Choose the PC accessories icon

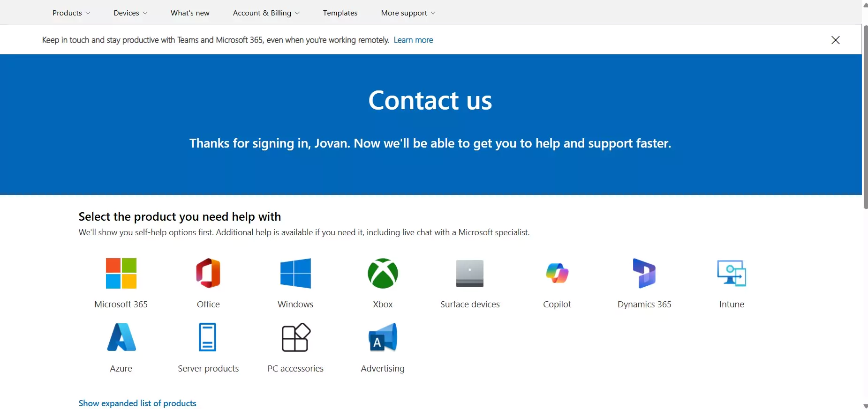tap(296, 337)
